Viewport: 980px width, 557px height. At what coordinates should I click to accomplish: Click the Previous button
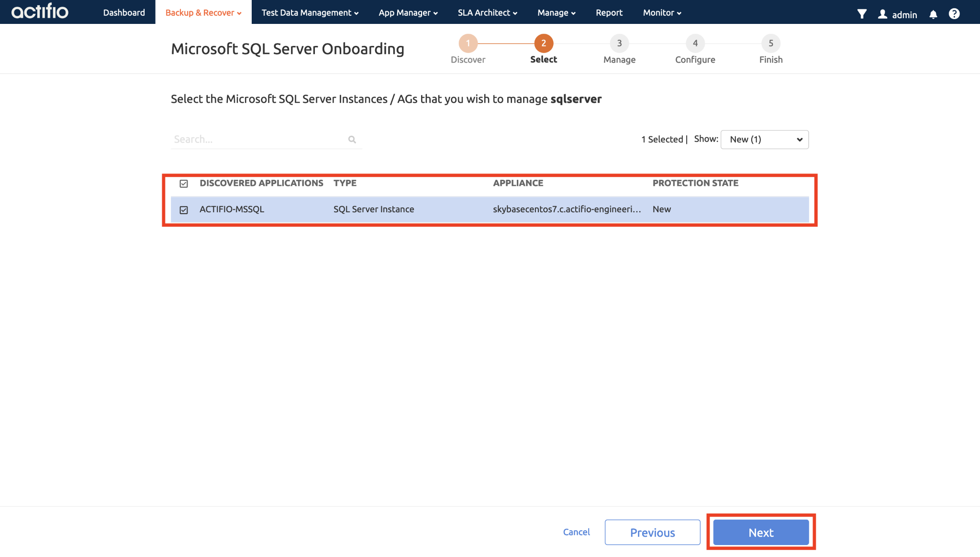coord(652,532)
